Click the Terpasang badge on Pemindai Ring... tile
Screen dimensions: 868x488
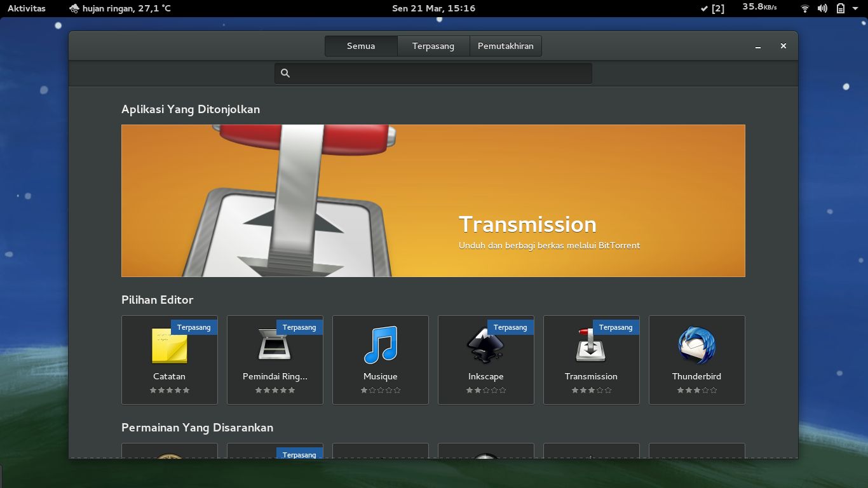click(299, 327)
